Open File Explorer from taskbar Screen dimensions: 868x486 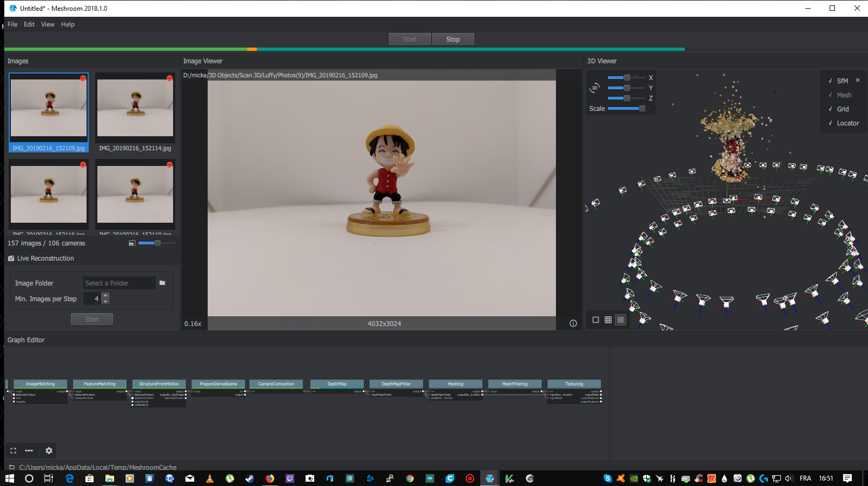(109, 478)
